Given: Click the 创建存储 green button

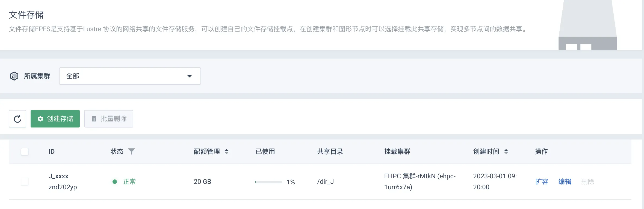Looking at the screenshot, I should pyautogui.click(x=55, y=119).
